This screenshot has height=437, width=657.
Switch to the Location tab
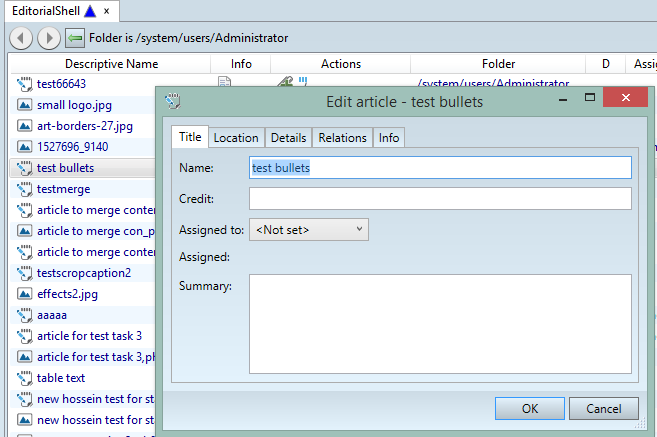236,138
